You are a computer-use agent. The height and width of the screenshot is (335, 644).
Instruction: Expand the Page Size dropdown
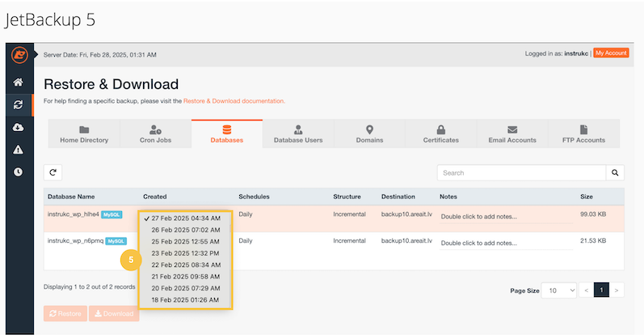558,290
